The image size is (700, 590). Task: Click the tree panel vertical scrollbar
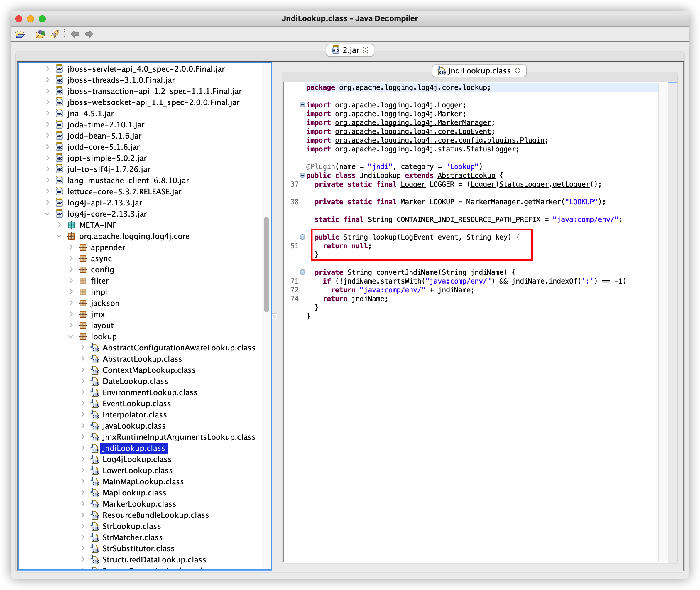tap(266, 264)
